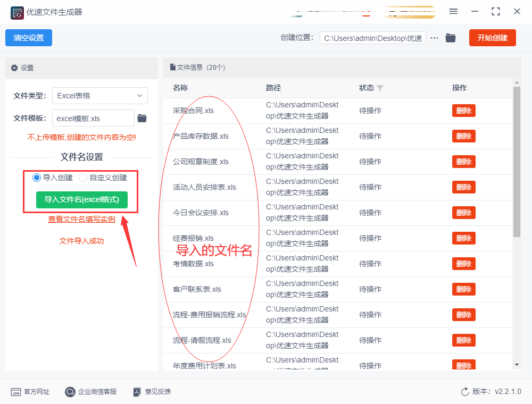The image size is (532, 404).
Task: Open the official website icon link
Action: coord(16,392)
